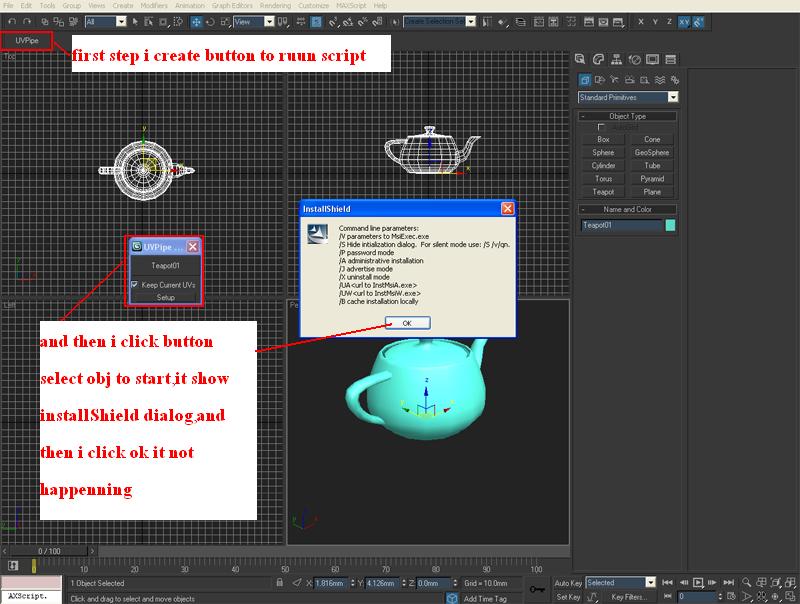Open the Customize menu
Viewport: 800px width, 604px height.
[x=313, y=6]
